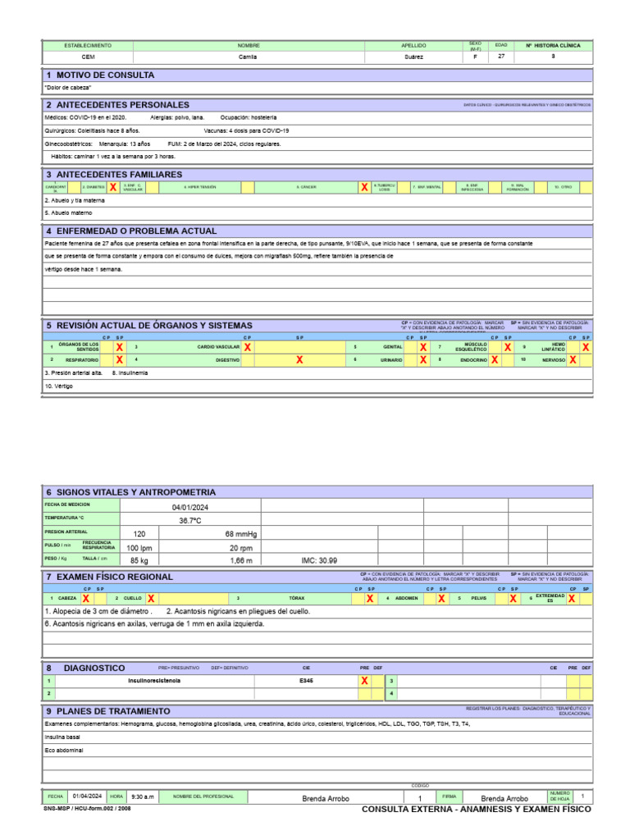The width and height of the screenshot is (630, 840).
Task: Click "6. Acantosis nigricans en axilas" line
Action: [154, 624]
